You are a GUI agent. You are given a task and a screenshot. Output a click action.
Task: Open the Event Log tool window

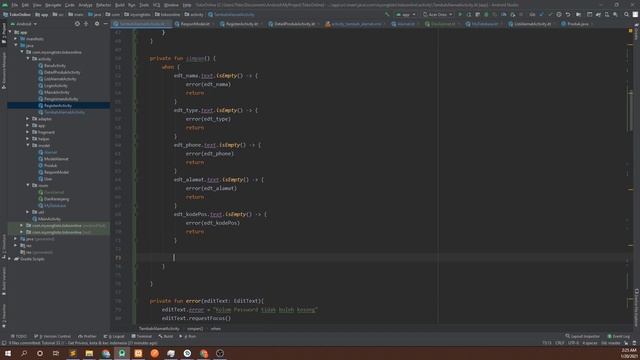pos(619,336)
